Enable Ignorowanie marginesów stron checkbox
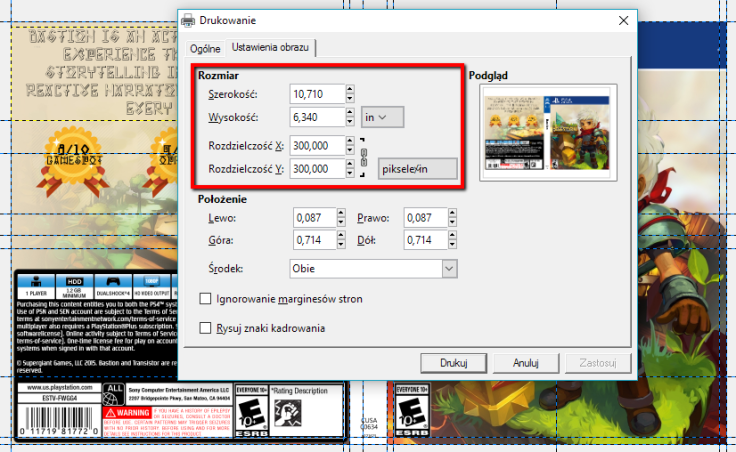 click(x=206, y=298)
